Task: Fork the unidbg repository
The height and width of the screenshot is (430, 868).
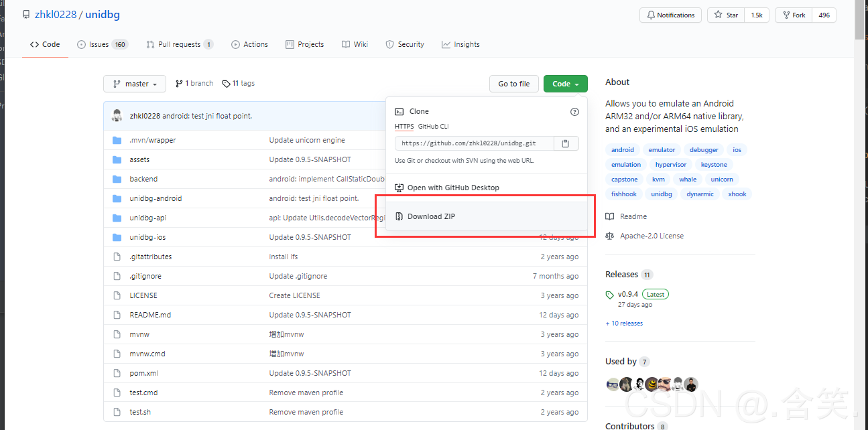Action: [794, 15]
